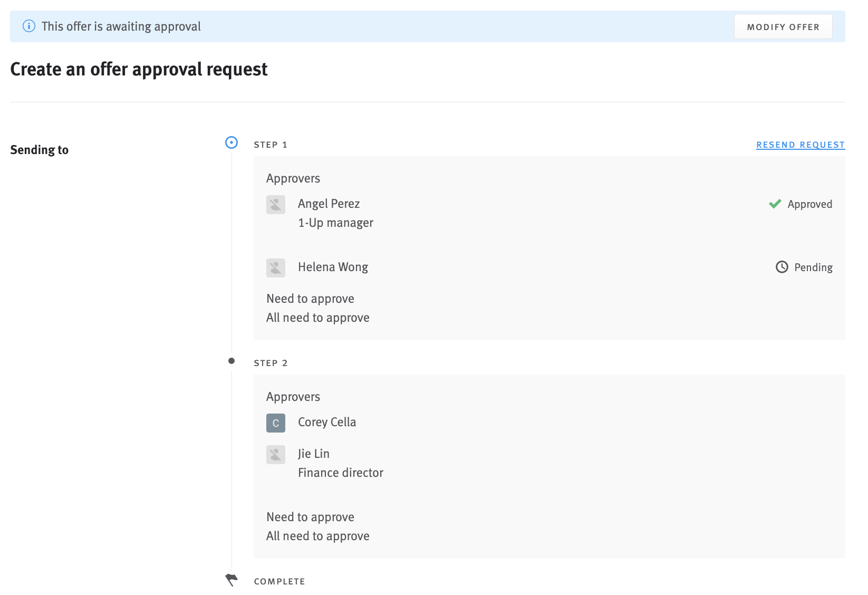Image resolution: width=868 pixels, height=595 pixels.
Task: Select the 'Create an offer approval request' title
Action: 139,69
